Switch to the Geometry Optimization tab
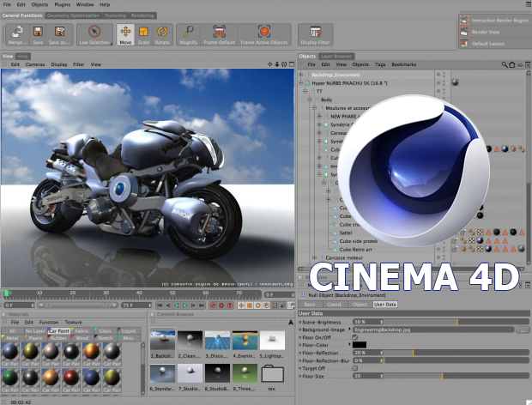 coord(73,15)
